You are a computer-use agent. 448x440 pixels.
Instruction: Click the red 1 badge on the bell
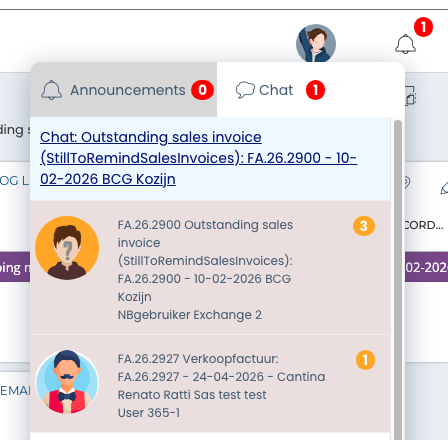423,27
